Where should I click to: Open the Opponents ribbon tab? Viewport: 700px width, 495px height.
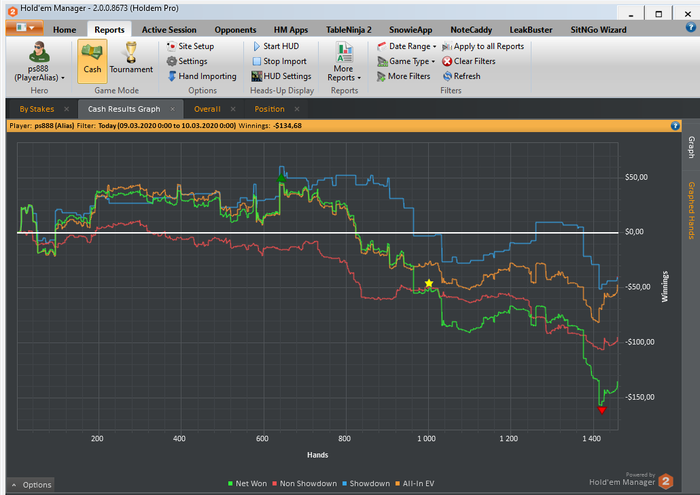[235, 30]
